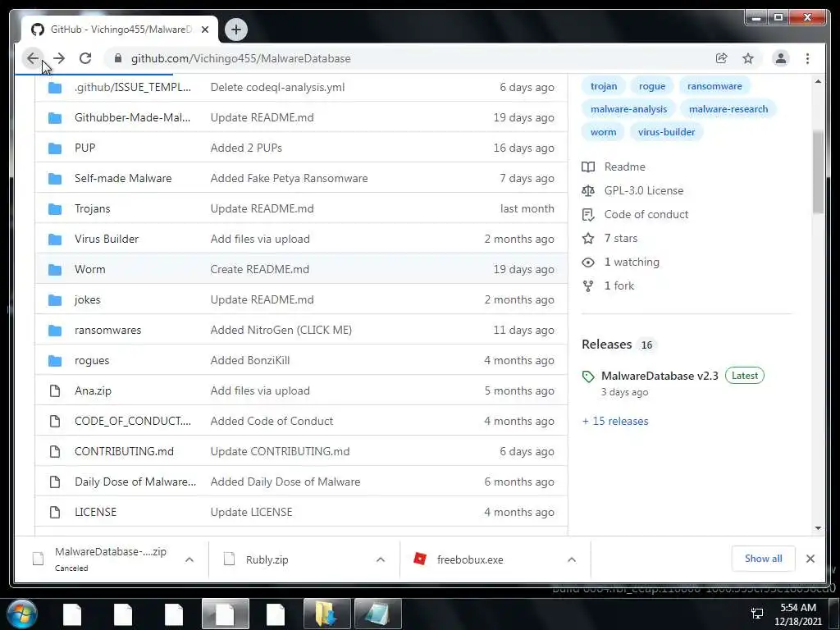Open the CODE_OF_CONDUCT file
Screen dimensions: 840x630
132,421
